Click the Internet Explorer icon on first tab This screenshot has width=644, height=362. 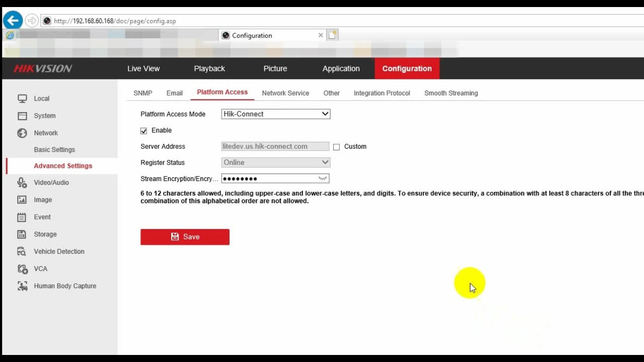click(10, 35)
